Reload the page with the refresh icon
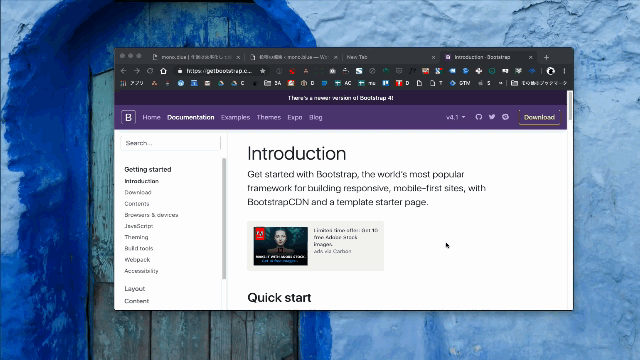The height and width of the screenshot is (360, 640). 150,71
